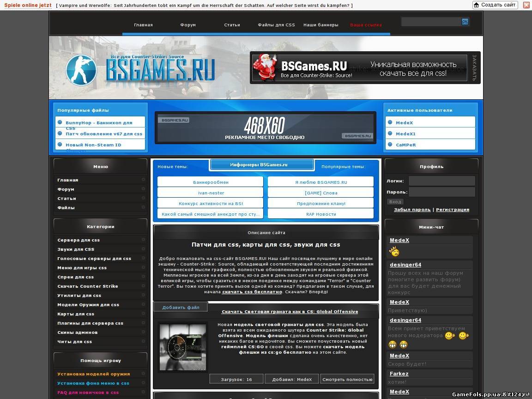Viewport: 532px width, 399px height.
Task: Open Наши баннеры in top navigation
Action: pos(320,25)
